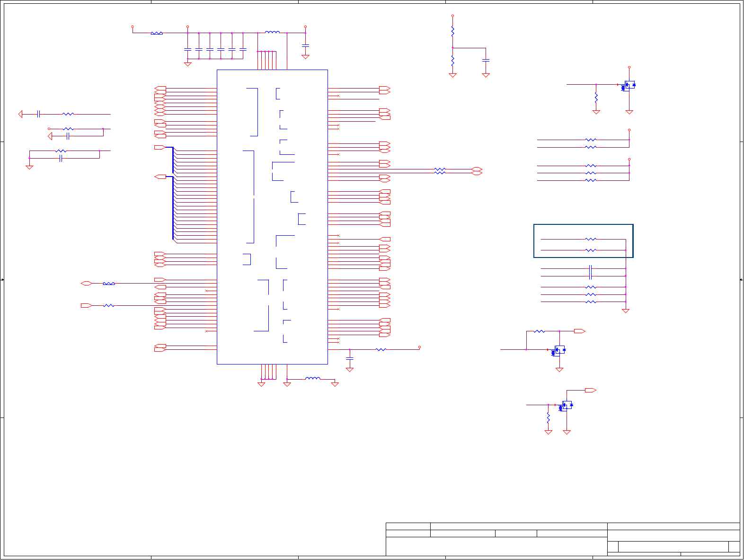The height and width of the screenshot is (560, 744).
Task: Click ground symbol right of the bottom inductor
Action: 335,384
